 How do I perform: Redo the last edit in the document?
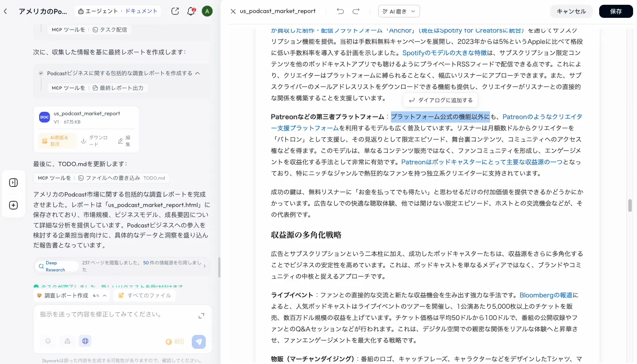point(356,11)
